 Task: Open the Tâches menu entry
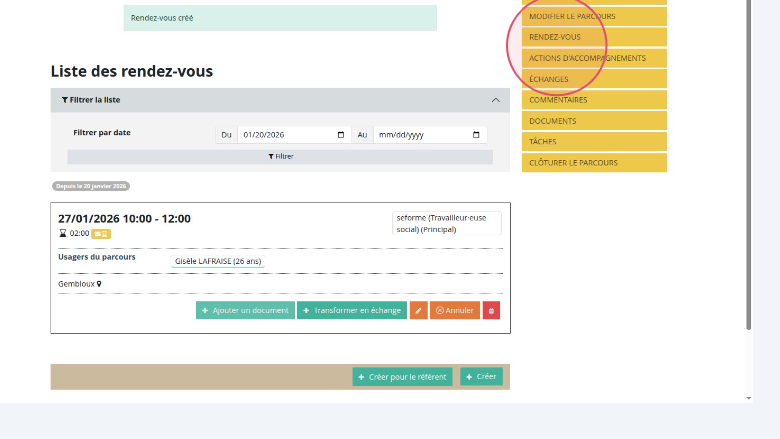tap(543, 142)
